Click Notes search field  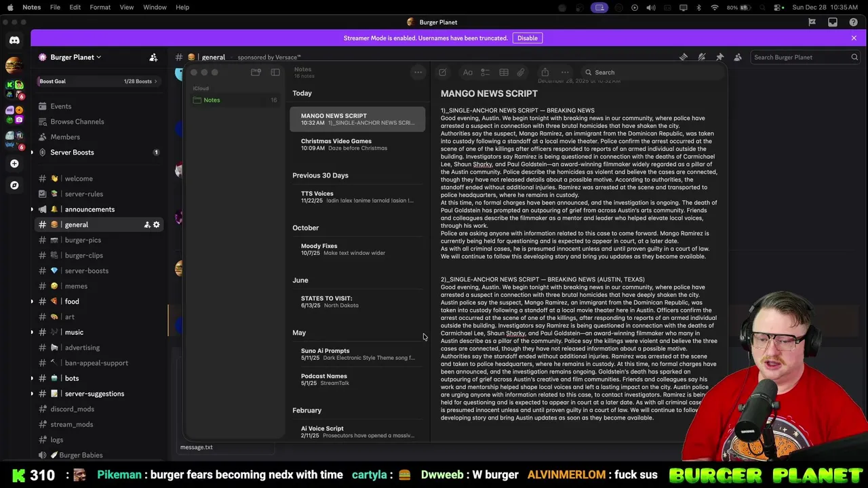pyautogui.click(x=651, y=73)
